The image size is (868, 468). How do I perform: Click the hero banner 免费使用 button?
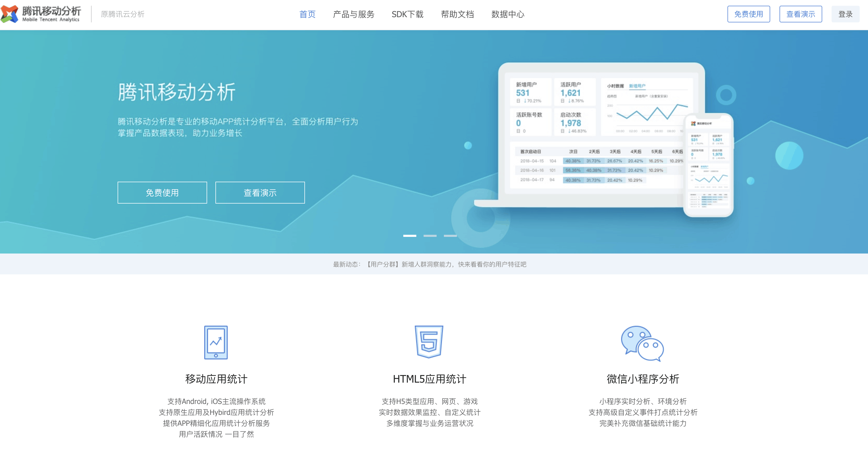pos(162,193)
